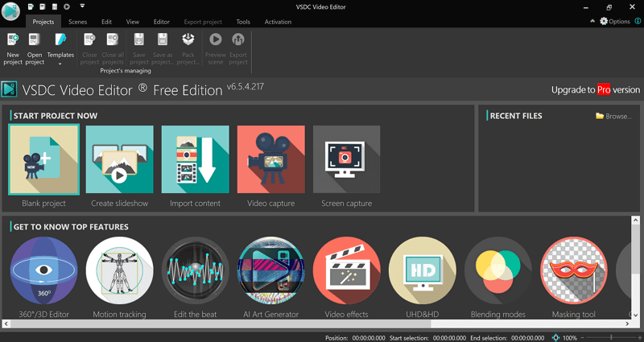
Task: Click the 100% zoom value in status bar
Action: pyautogui.click(x=570, y=338)
